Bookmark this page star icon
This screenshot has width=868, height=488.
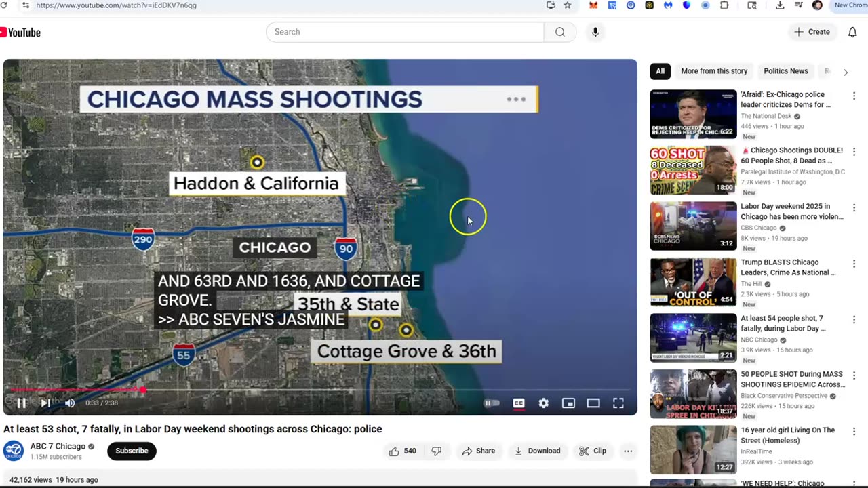pos(568,5)
